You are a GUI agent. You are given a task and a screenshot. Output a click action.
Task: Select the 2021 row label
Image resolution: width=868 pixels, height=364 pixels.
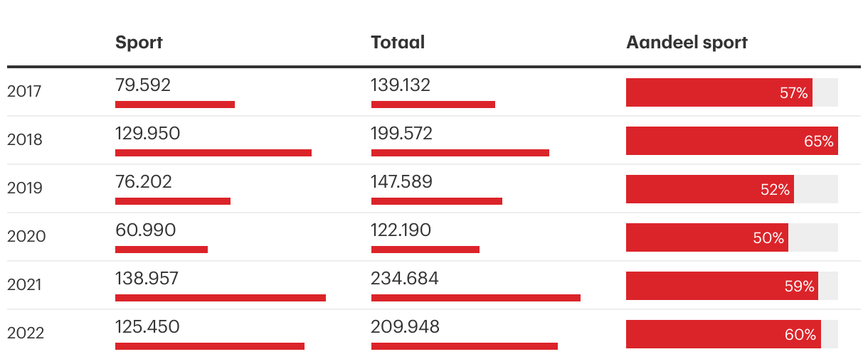25,285
